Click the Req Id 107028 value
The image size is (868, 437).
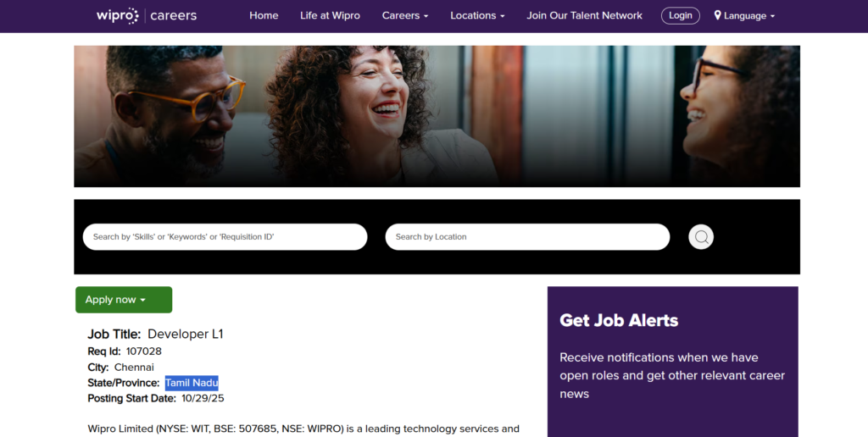(x=144, y=351)
